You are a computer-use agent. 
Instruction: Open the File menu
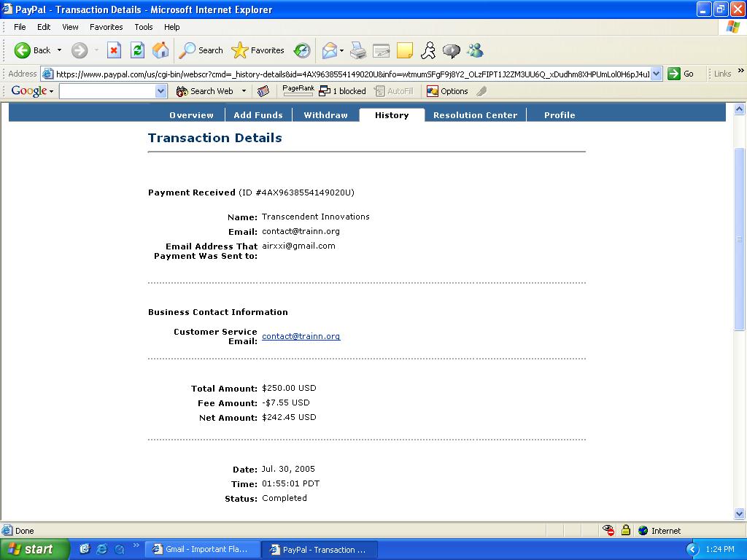[20, 27]
